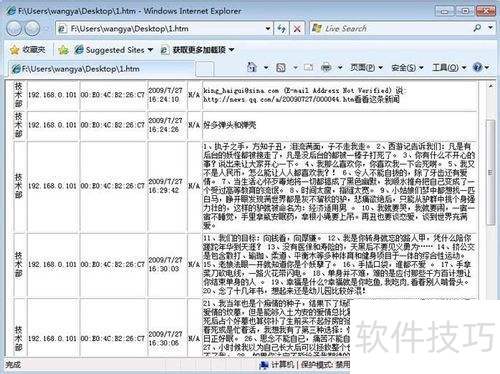
Task: Click the RSS Feeds icon
Action: 281,68
